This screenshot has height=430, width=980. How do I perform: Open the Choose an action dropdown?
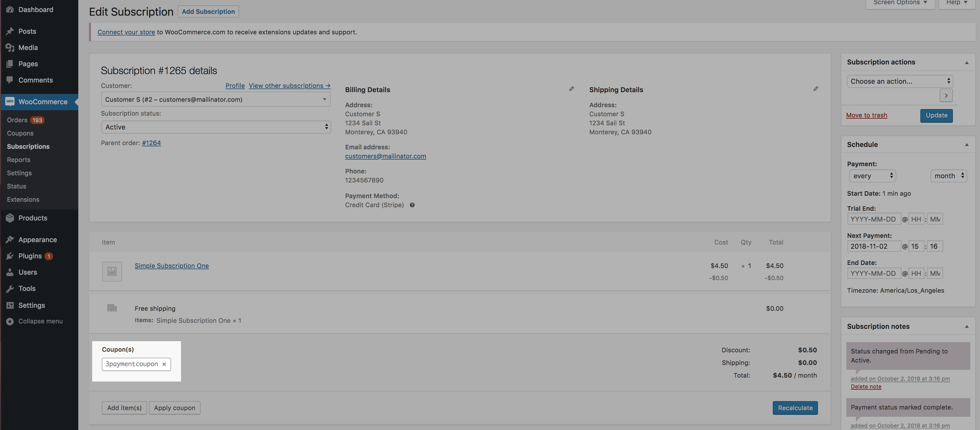[900, 81]
